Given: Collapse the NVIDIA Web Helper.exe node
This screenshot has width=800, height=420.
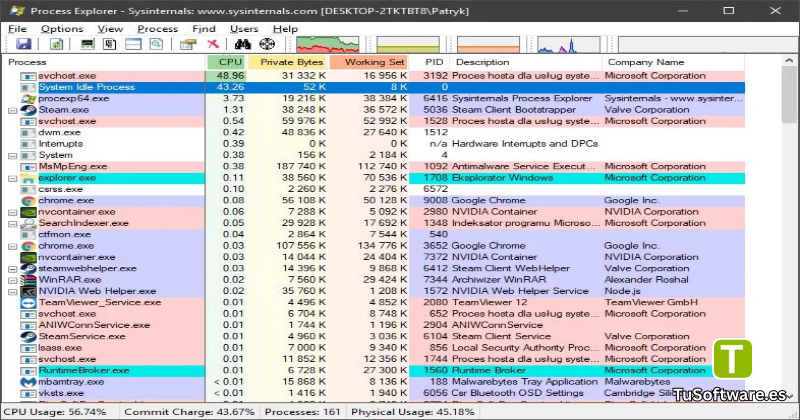Looking at the screenshot, I should 13,292.
